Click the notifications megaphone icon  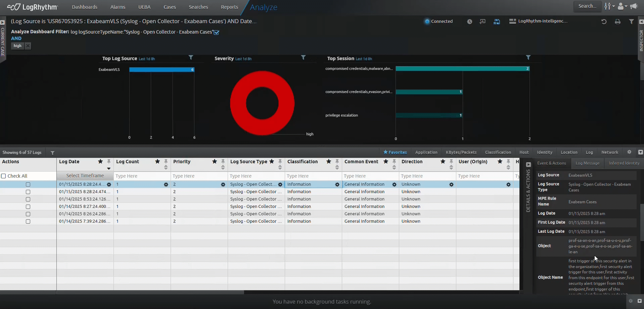(x=634, y=6)
